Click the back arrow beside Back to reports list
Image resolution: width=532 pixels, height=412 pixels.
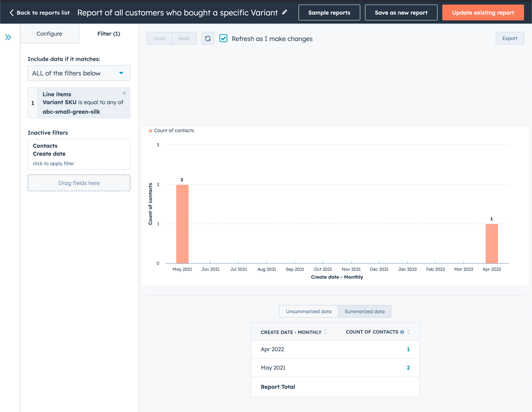tap(11, 12)
